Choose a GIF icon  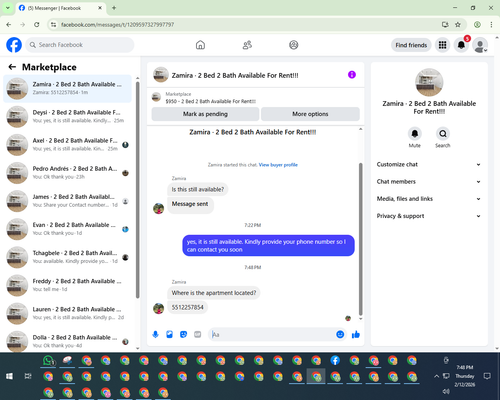(x=198, y=334)
